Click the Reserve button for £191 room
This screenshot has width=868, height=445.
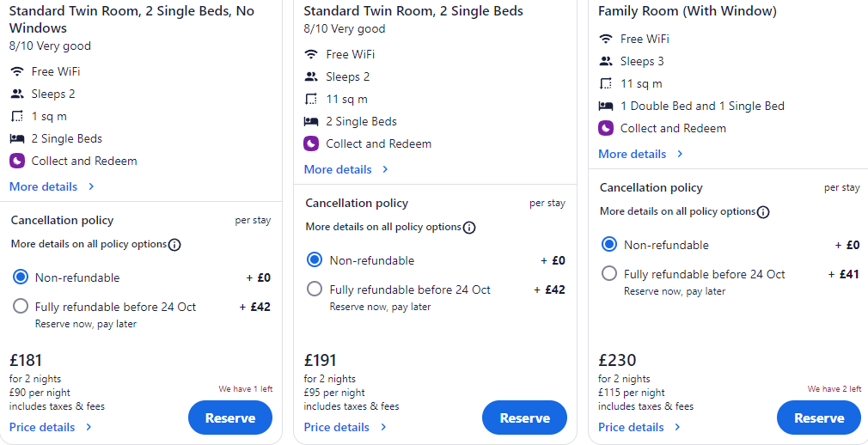tap(524, 418)
